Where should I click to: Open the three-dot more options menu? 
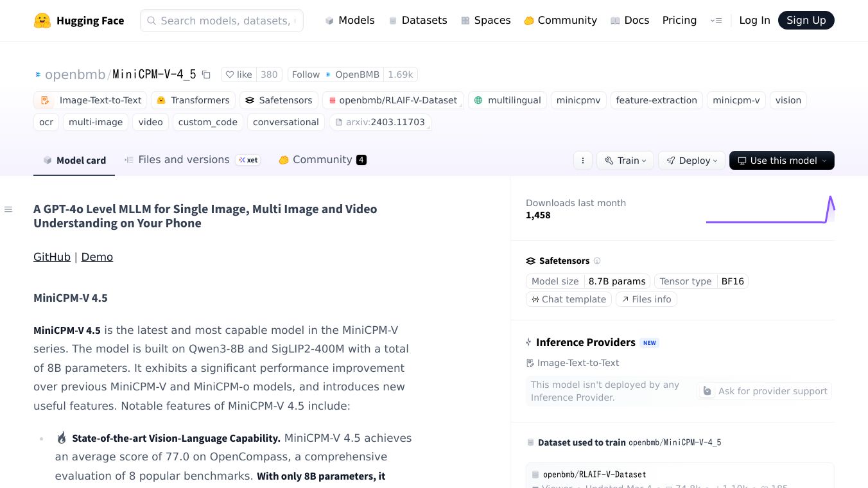click(582, 161)
